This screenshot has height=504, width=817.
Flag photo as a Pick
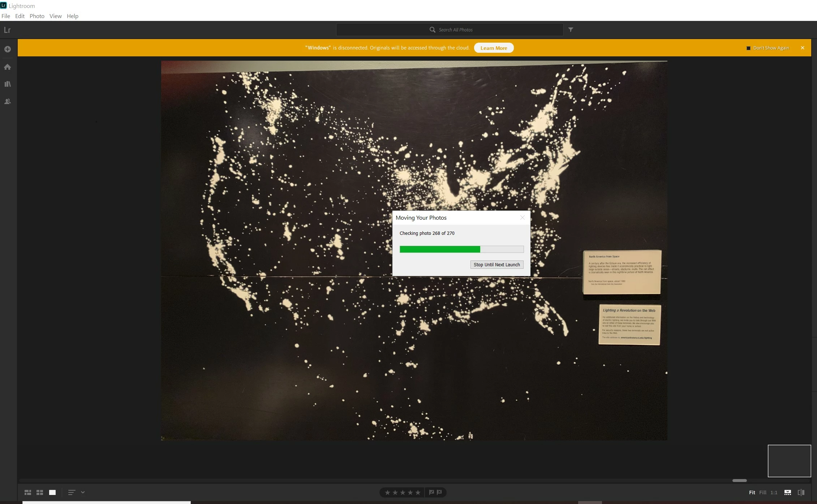click(431, 492)
